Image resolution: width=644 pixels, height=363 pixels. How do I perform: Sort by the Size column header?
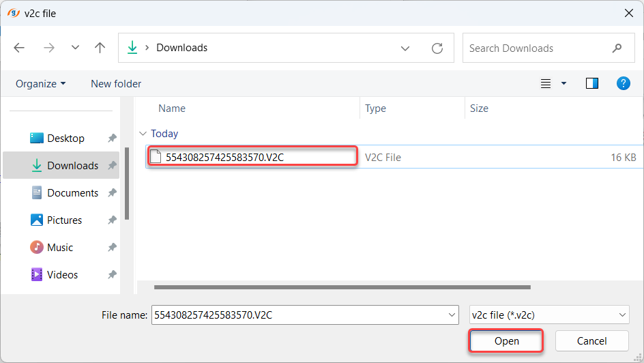pyautogui.click(x=479, y=108)
